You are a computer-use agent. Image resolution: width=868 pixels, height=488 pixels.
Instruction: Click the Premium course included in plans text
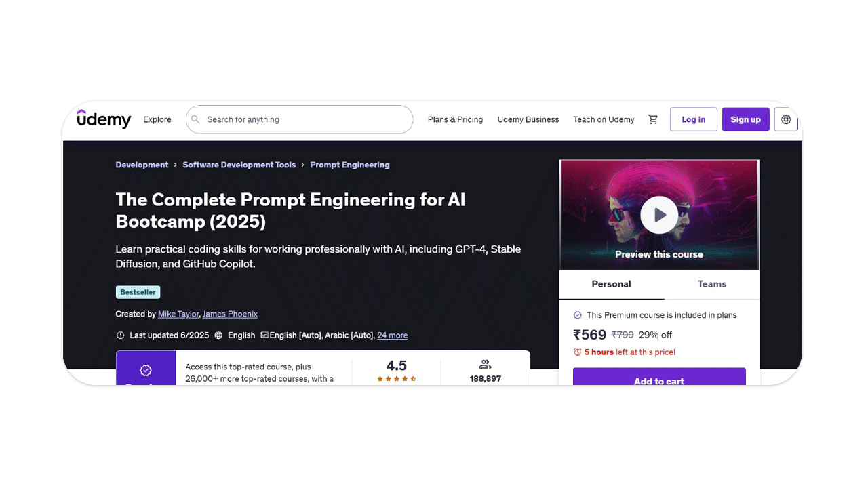coord(662,315)
